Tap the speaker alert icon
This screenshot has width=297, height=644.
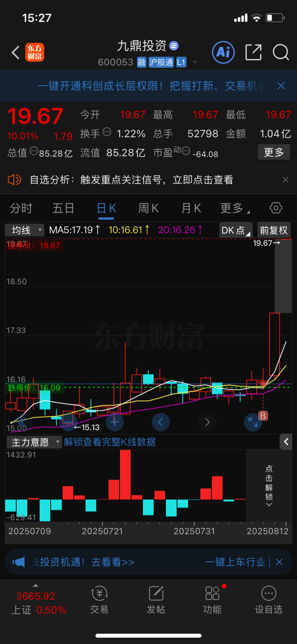pyautogui.click(x=14, y=180)
